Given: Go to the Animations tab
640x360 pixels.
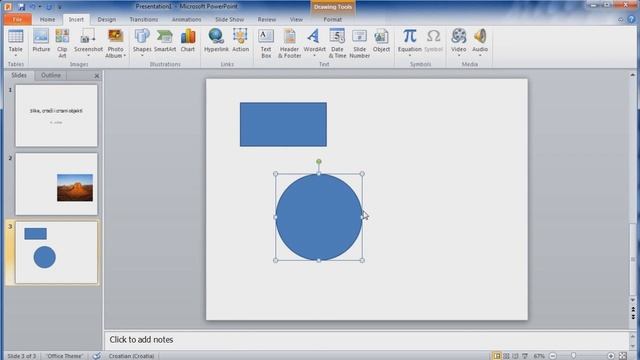Looking at the screenshot, I should coord(186,19).
